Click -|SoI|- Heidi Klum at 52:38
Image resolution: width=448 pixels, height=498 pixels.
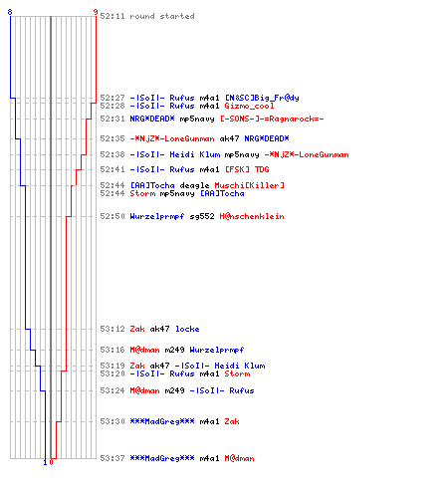[175, 154]
